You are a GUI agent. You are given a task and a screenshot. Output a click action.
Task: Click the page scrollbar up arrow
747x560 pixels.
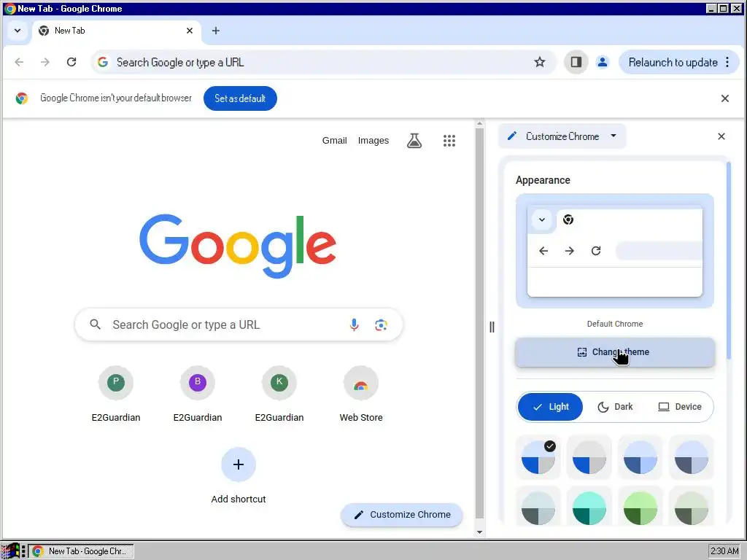[x=479, y=124]
